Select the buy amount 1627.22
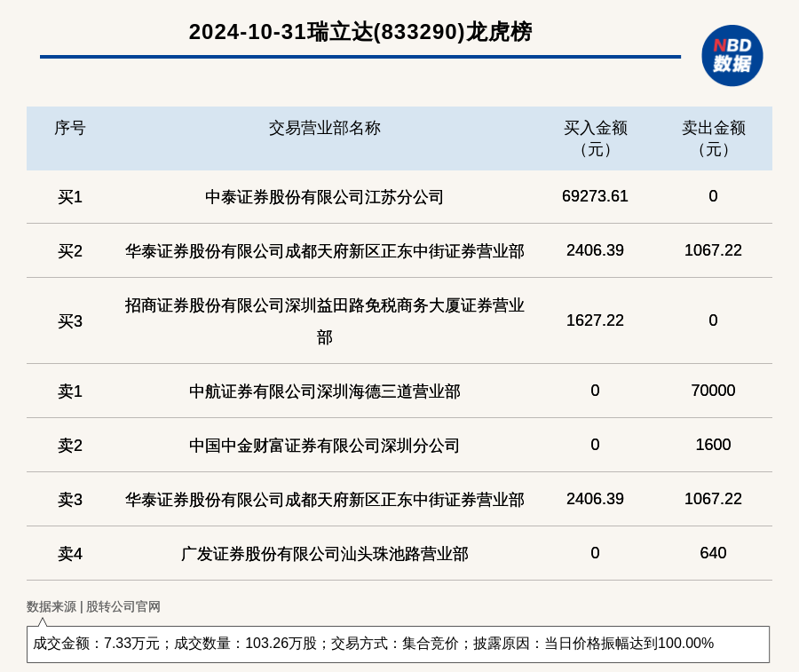 click(595, 320)
